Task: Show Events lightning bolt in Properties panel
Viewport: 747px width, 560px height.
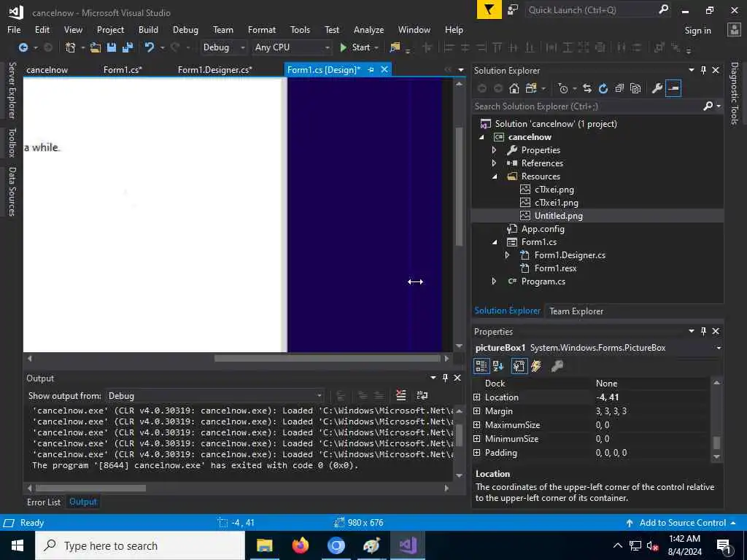Action: [536, 366]
